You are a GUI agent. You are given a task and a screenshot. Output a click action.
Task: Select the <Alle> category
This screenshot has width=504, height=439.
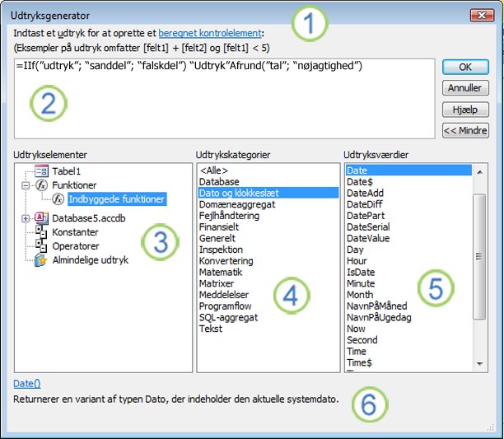[x=268, y=170]
